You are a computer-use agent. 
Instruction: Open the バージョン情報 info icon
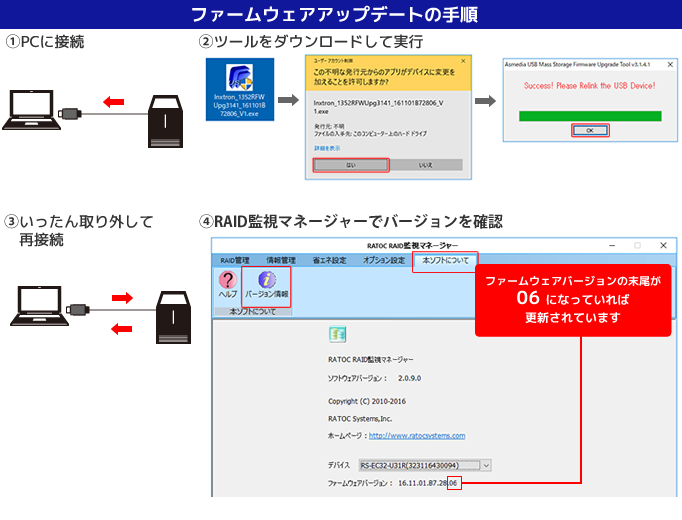[266, 284]
